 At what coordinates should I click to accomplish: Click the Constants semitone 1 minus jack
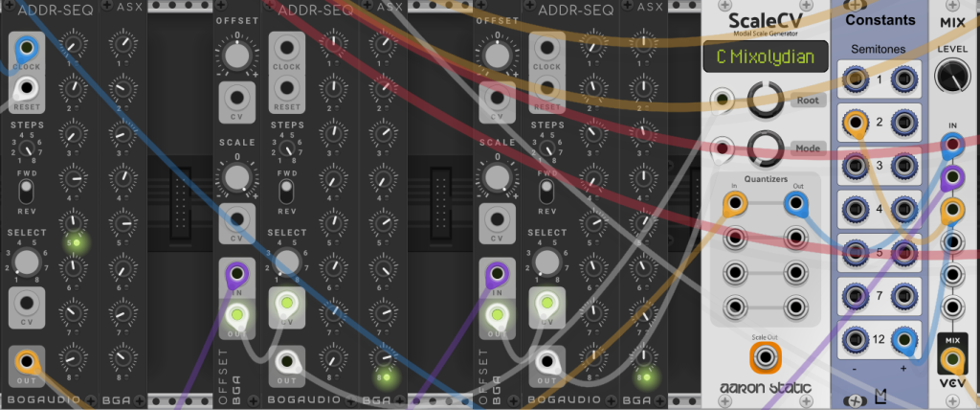pos(855,79)
